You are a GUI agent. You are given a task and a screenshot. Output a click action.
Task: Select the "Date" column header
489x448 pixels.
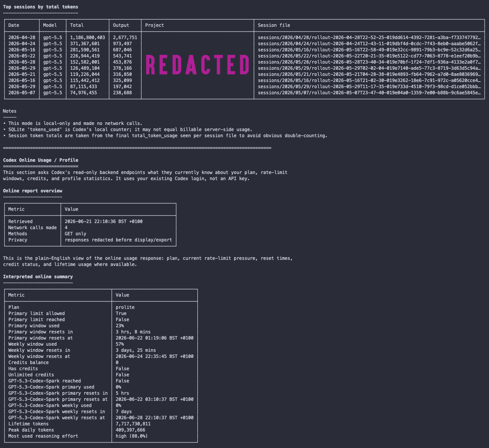(14, 25)
